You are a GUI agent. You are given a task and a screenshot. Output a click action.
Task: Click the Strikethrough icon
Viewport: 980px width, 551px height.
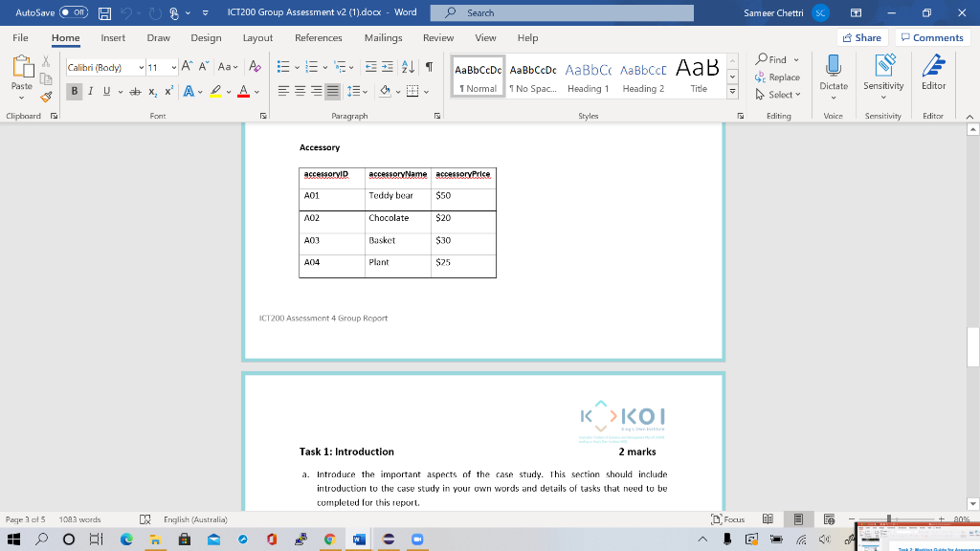point(136,92)
